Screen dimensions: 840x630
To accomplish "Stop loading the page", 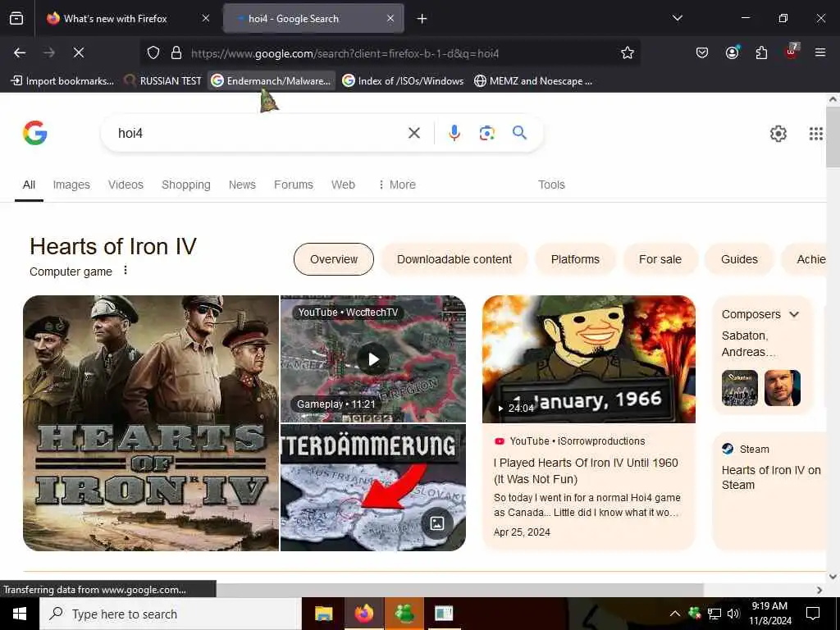I will 78,52.
